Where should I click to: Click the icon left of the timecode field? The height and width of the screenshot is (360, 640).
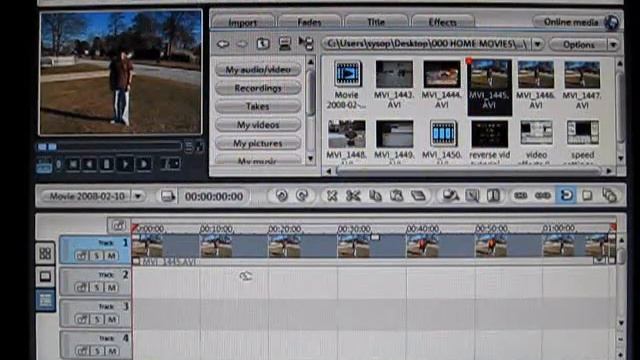(x=167, y=196)
